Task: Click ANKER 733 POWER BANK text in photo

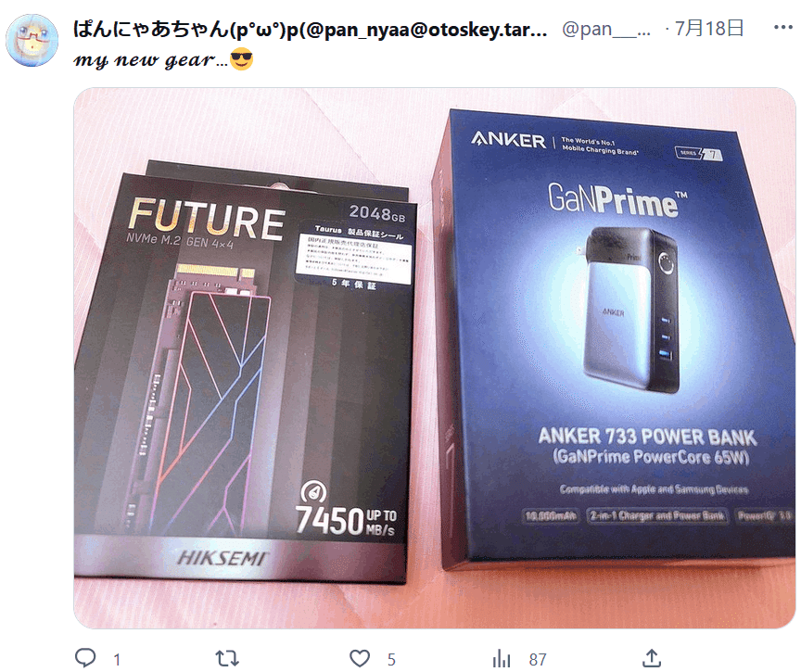Action: (x=647, y=437)
